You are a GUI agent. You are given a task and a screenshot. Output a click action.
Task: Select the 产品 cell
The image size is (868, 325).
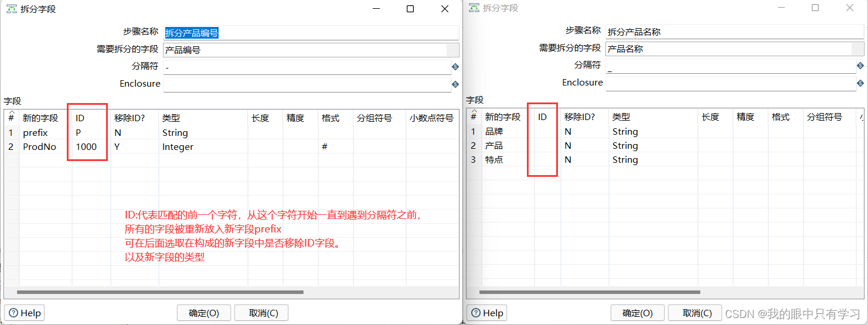click(508, 146)
